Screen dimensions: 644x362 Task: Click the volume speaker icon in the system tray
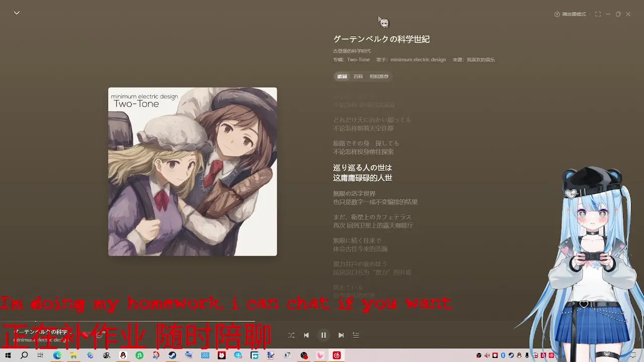[487, 355]
